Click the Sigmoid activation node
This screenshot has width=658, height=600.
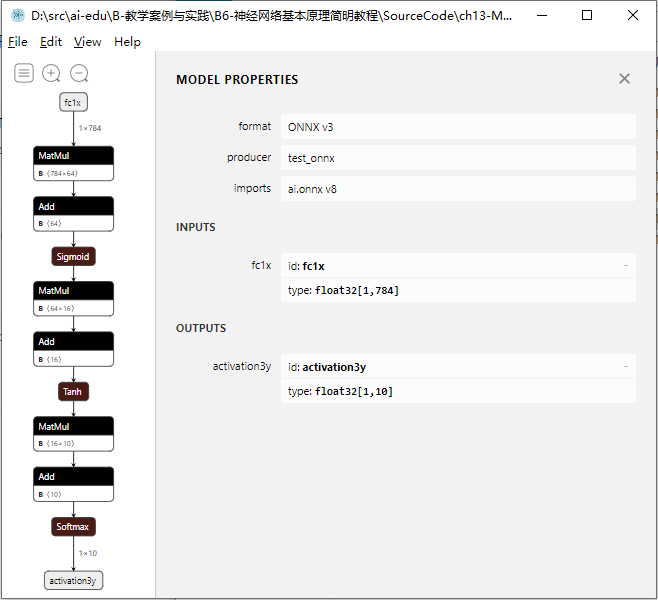coord(73,257)
